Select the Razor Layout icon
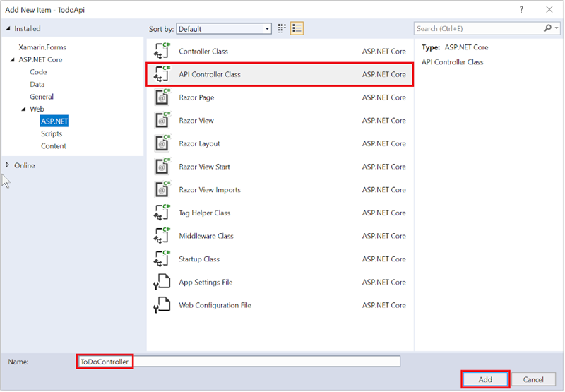Screen dimensions: 565x392 (x=162, y=144)
